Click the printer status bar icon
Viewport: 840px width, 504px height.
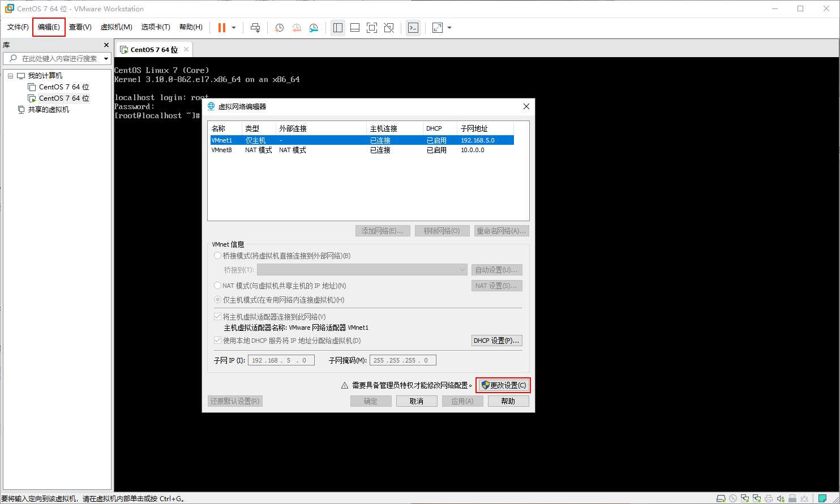coord(770,498)
